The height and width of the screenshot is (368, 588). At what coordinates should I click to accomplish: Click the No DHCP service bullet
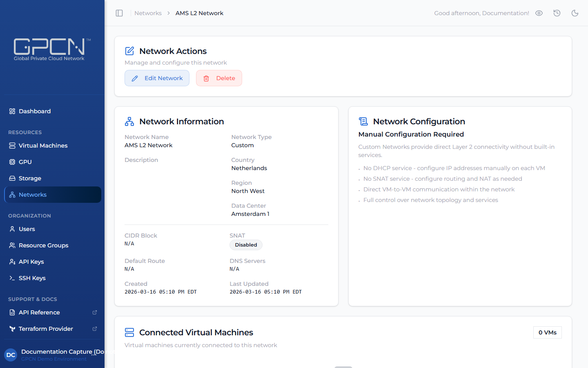pyautogui.click(x=454, y=168)
